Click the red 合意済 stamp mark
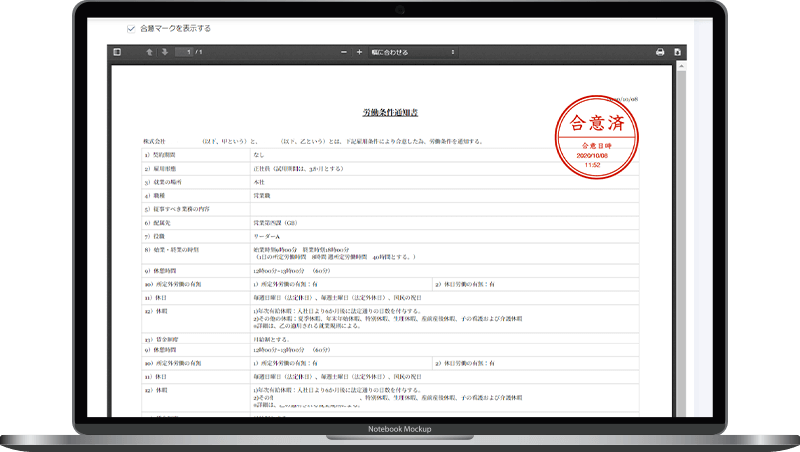 [594, 126]
